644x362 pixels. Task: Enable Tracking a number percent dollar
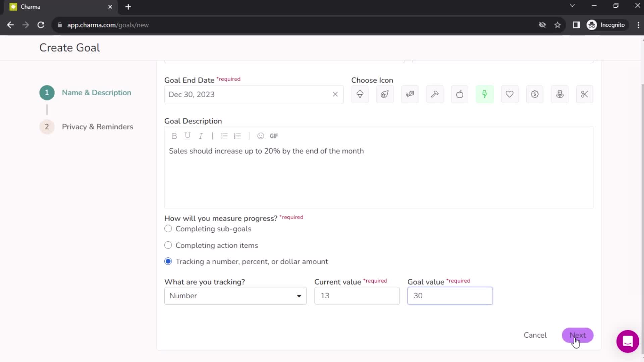[x=168, y=261]
